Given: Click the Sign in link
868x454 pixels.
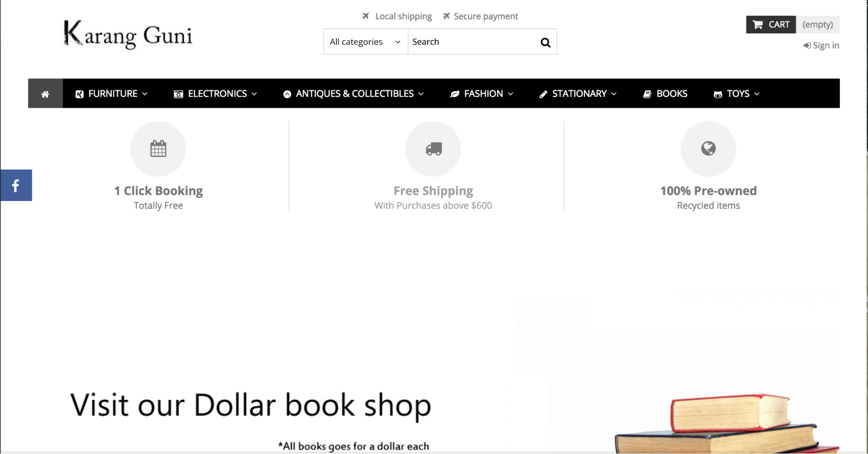Looking at the screenshot, I should 821,46.
